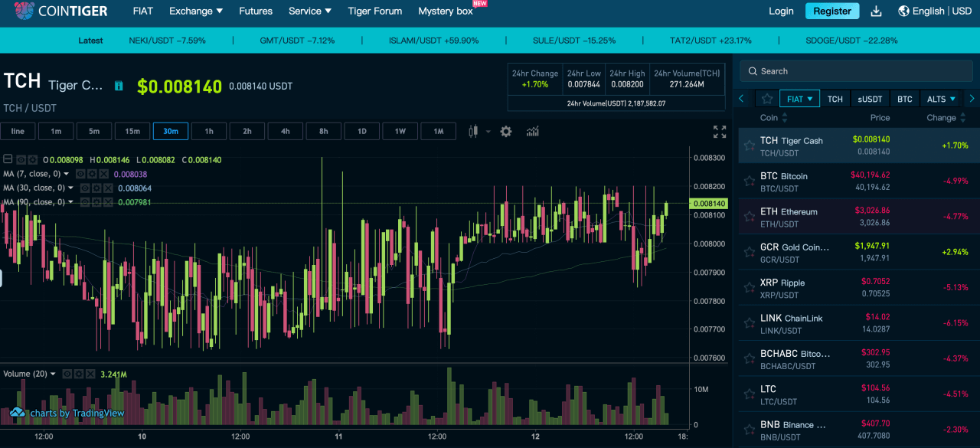Select the LINK ChainLink row
This screenshot has height=448, width=980.
[x=858, y=323]
